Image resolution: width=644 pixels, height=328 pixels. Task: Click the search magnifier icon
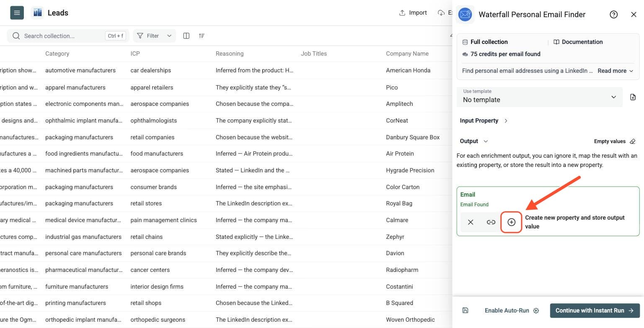tap(16, 36)
